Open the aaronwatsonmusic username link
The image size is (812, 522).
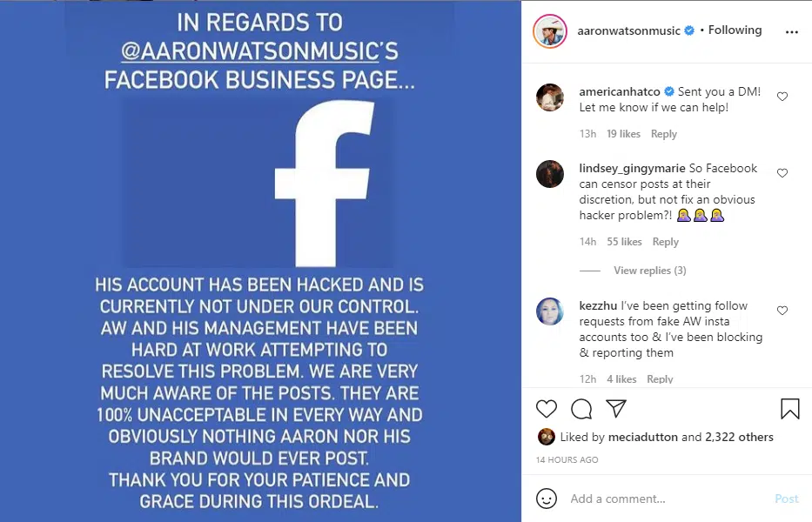(x=629, y=30)
